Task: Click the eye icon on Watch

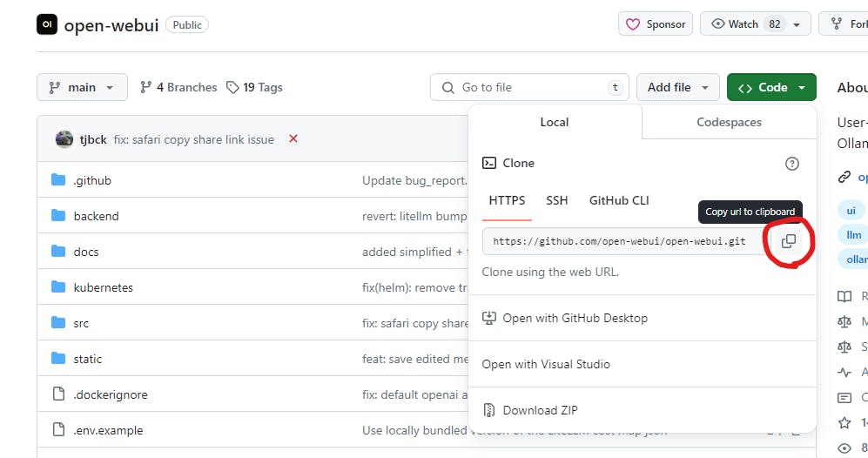Action: [x=718, y=24]
